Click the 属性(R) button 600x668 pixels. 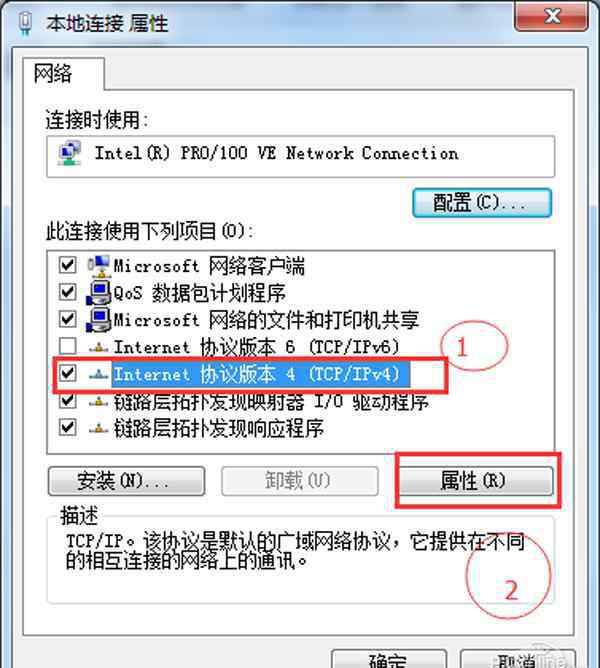[x=475, y=481]
